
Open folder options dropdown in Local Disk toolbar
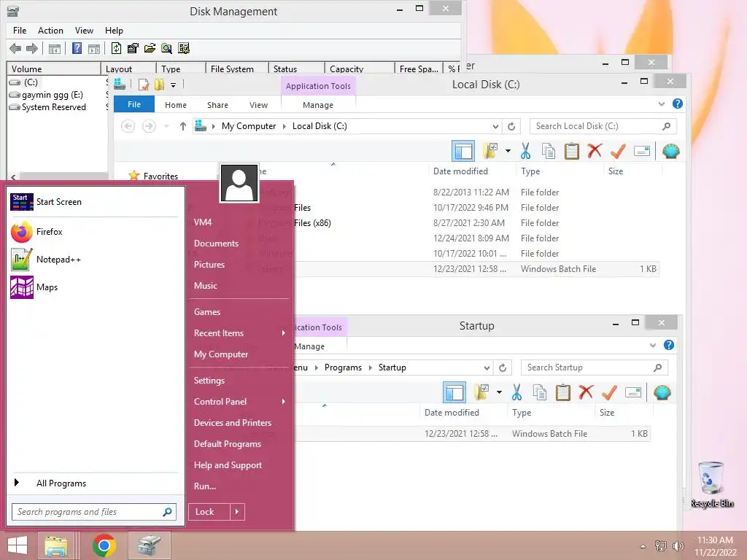(508, 152)
